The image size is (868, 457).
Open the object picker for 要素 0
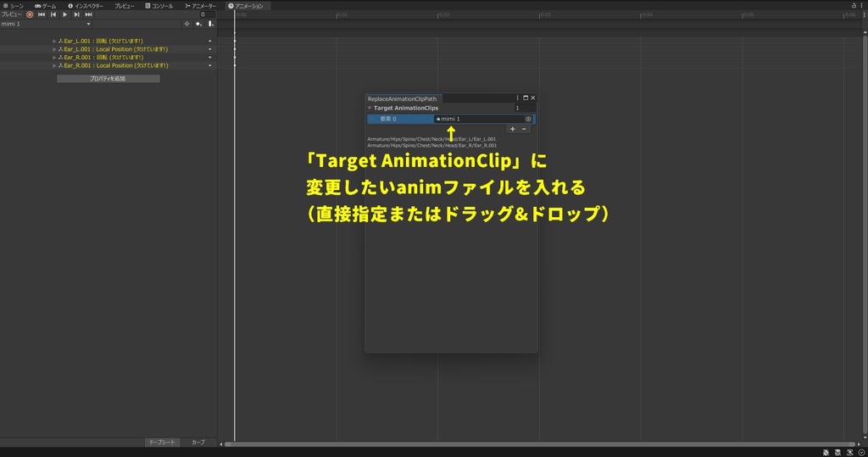529,119
